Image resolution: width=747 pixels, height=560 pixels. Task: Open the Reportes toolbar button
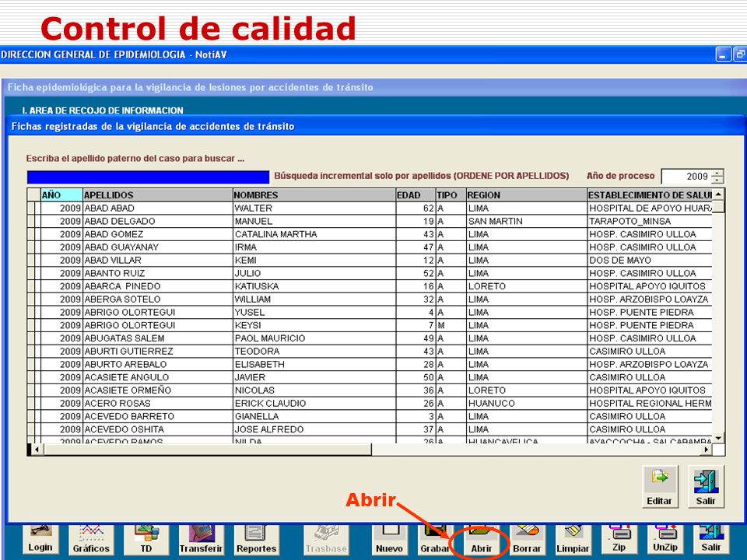256,540
